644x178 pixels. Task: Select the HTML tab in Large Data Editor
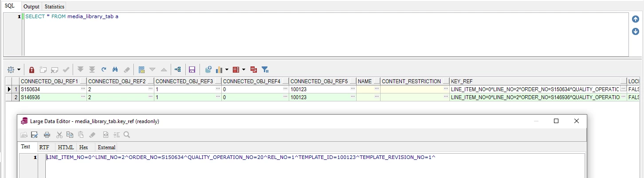66,147
